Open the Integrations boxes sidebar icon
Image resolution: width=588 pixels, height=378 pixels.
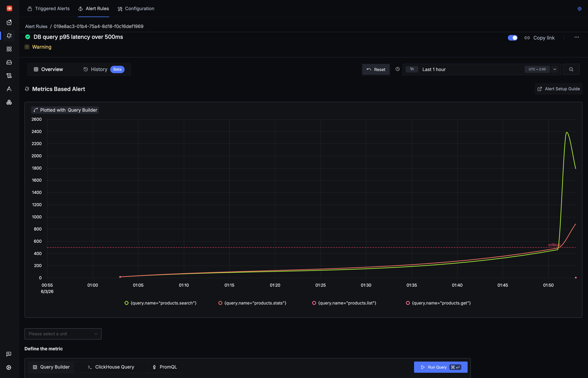click(9, 102)
